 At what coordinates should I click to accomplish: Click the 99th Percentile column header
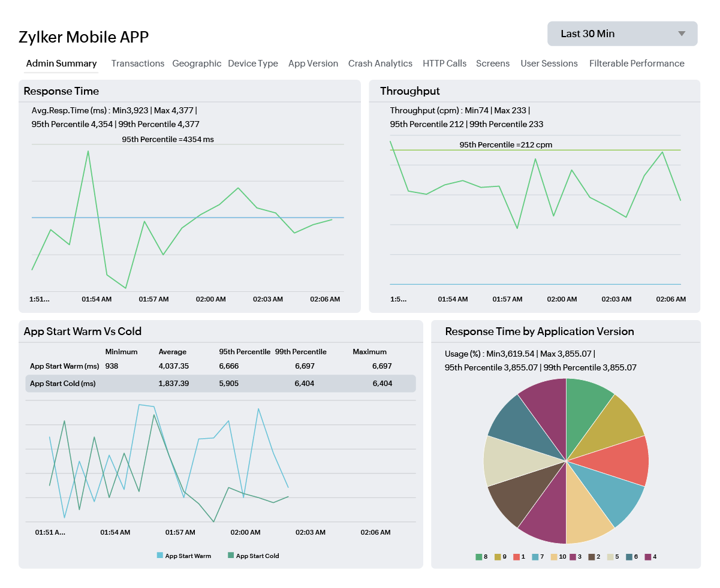[x=301, y=352]
